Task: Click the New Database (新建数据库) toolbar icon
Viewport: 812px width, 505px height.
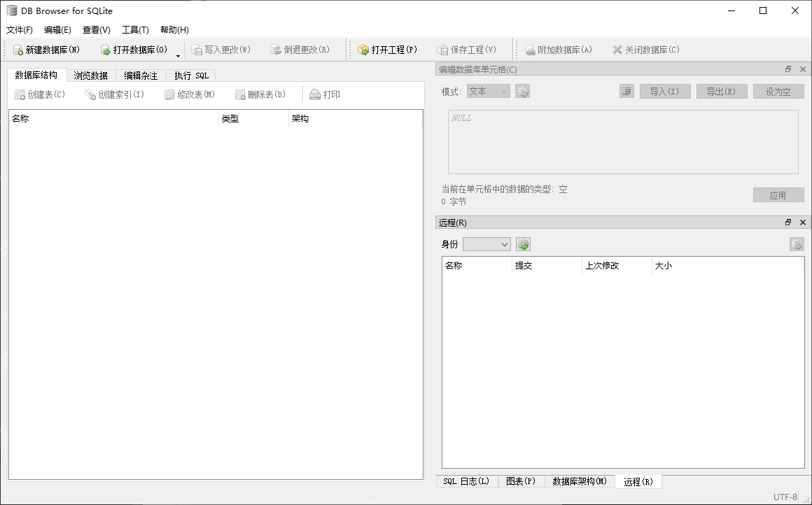Action: [18, 50]
